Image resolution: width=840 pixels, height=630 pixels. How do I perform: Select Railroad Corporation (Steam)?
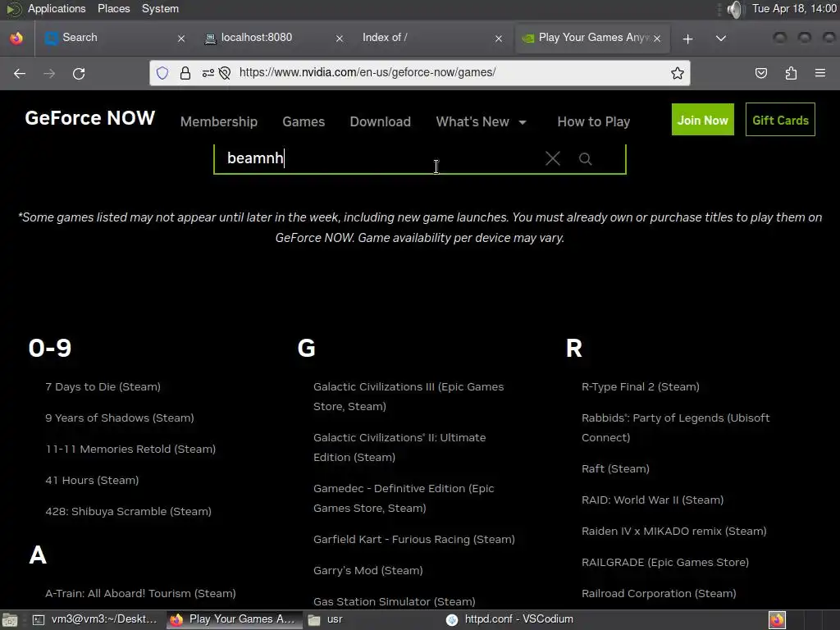659,594
